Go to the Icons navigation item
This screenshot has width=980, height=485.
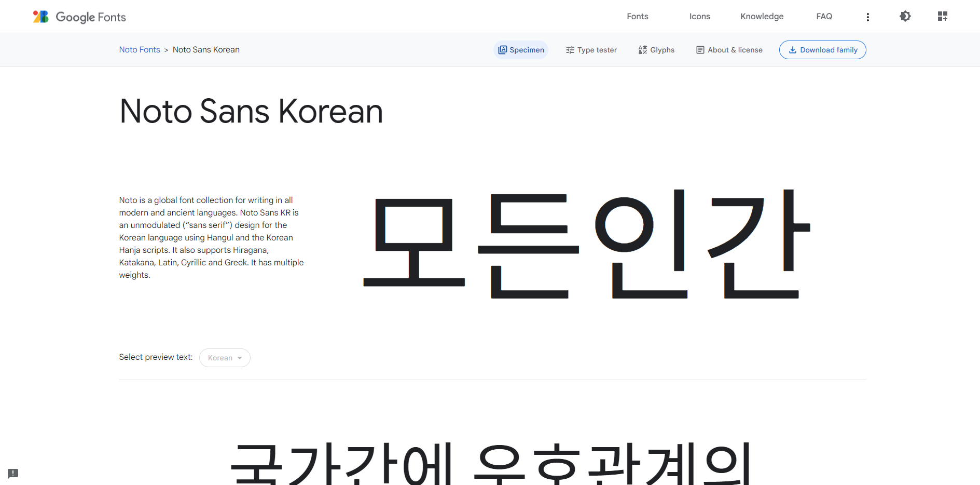tap(699, 17)
